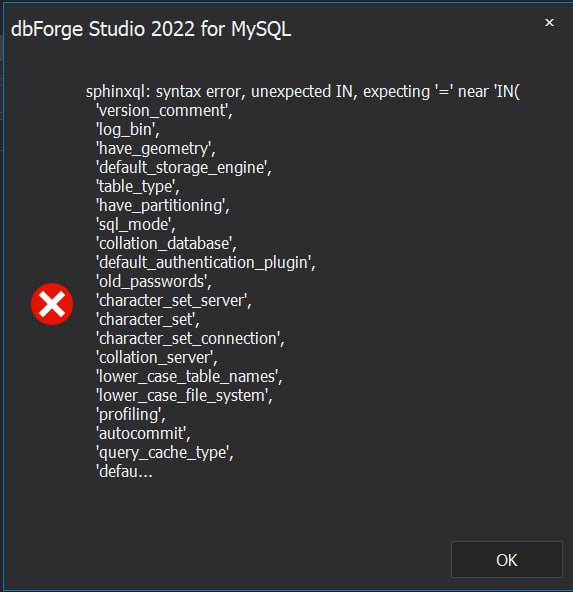Click the 'query_cache_type' text line
The height and width of the screenshot is (592, 573).
[165, 453]
